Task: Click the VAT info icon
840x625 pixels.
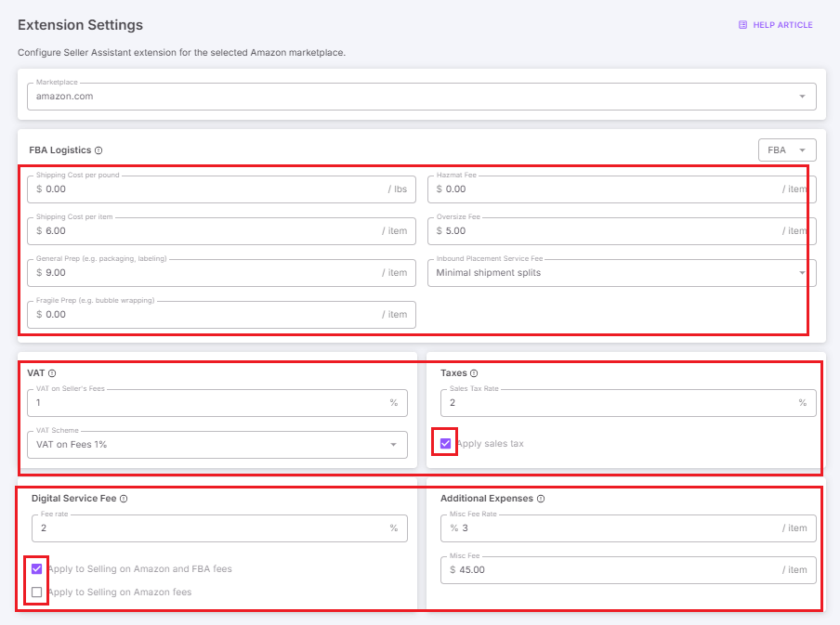Action: pos(52,373)
